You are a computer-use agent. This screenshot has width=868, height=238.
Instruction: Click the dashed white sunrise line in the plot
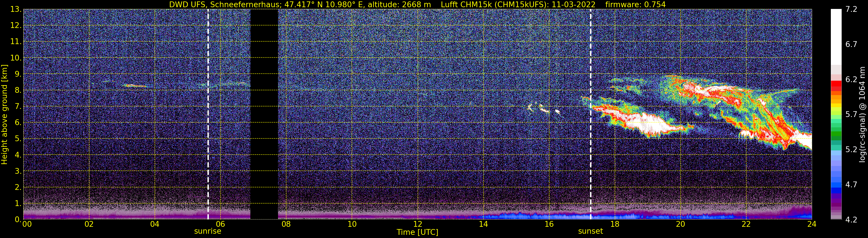coord(208,114)
